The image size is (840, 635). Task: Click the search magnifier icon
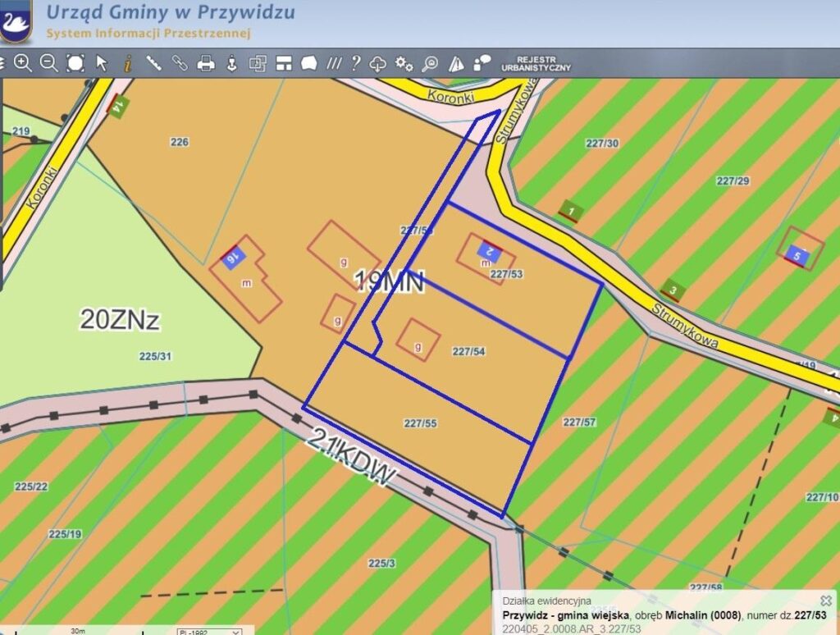click(x=430, y=64)
